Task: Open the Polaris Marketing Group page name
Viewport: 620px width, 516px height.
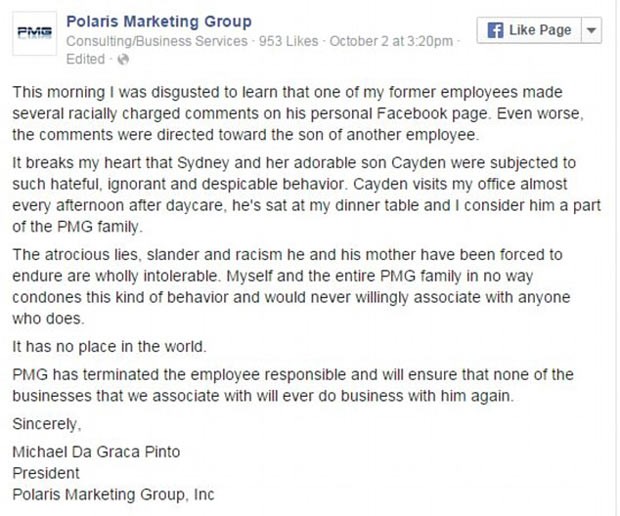Action: 159,22
